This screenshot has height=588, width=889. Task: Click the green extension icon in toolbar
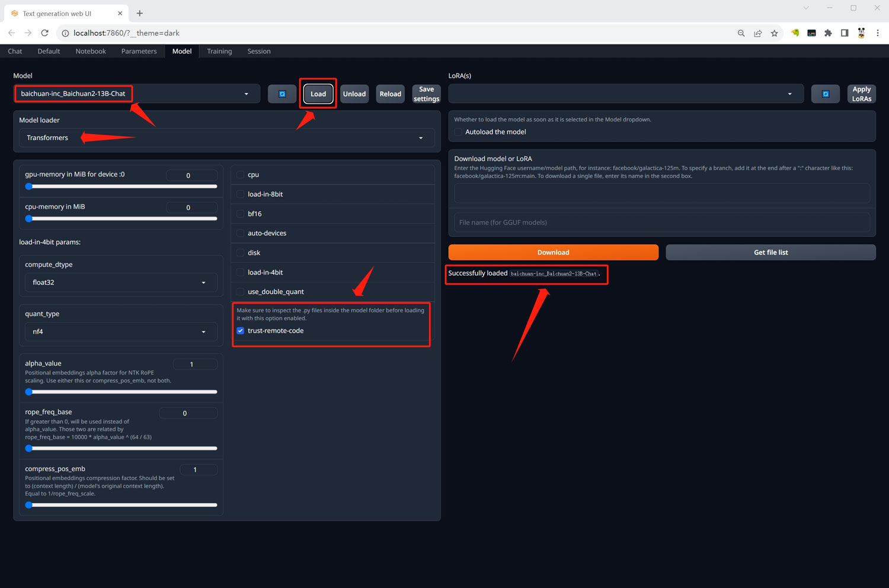click(x=795, y=33)
